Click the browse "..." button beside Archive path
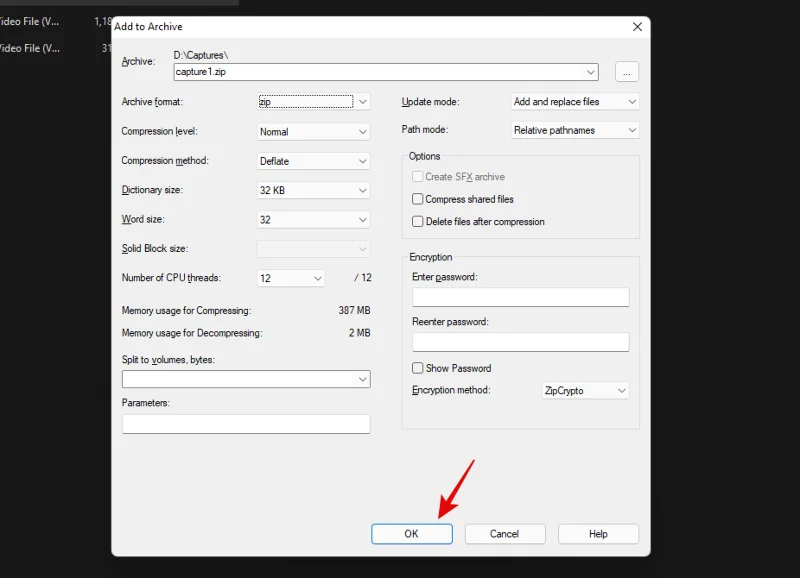 pos(626,71)
